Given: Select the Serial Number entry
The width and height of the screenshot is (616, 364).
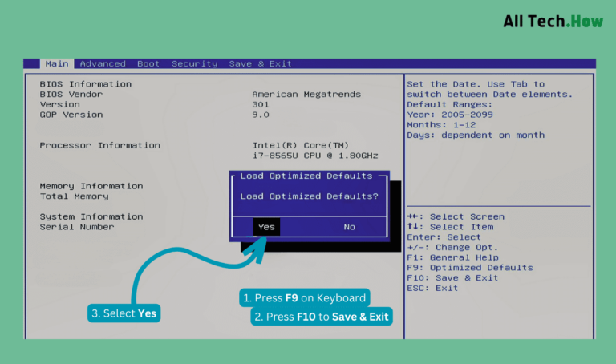Looking at the screenshot, I should [x=77, y=227].
